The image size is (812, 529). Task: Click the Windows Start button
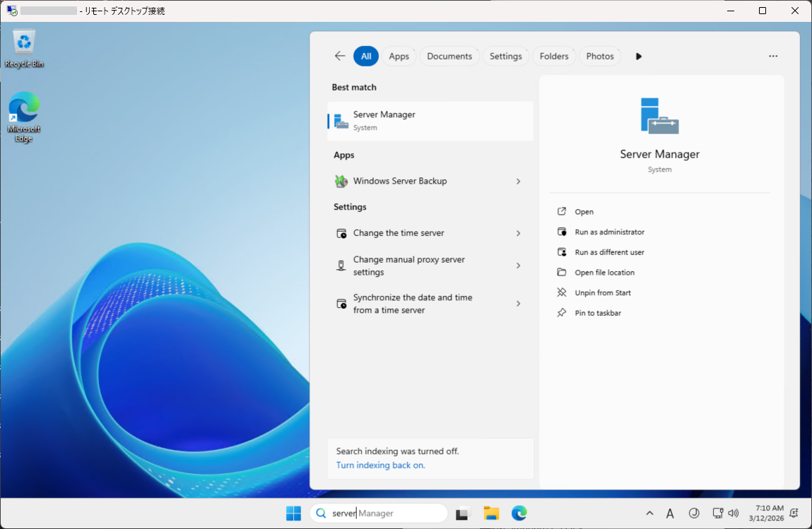tap(293, 513)
